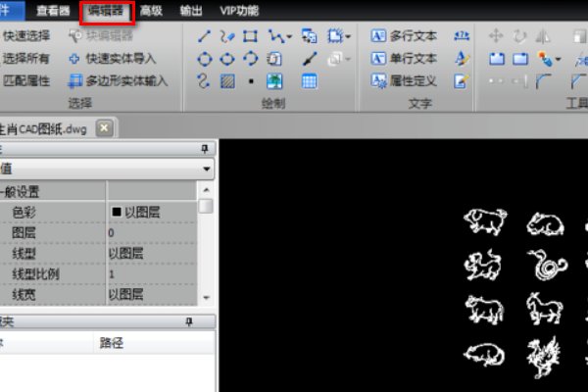Open the Create Block dropdown arrow
The height and width of the screenshot is (392, 588).
point(348,37)
